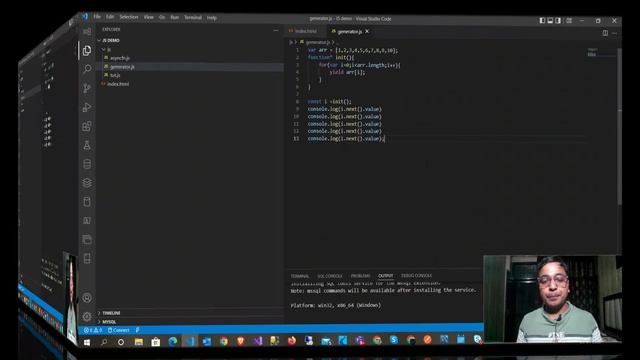Expand the TIMELINE section
The width and height of the screenshot is (640, 360).
(109, 313)
